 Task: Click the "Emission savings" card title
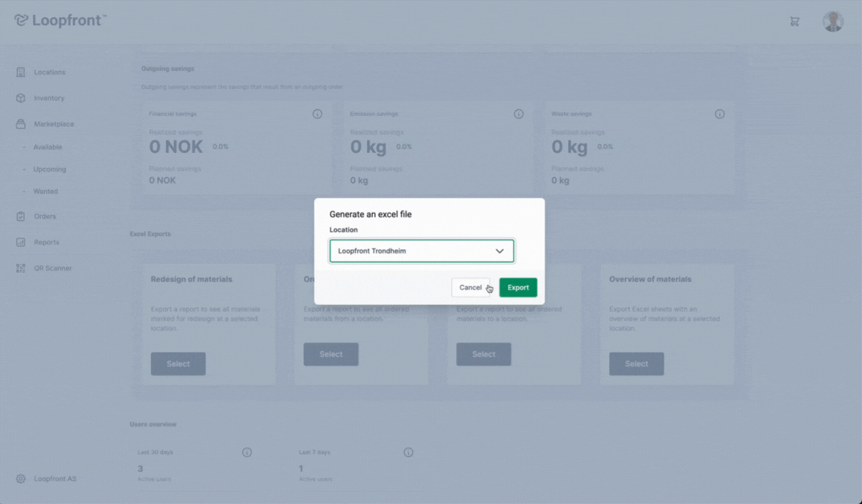374,113
